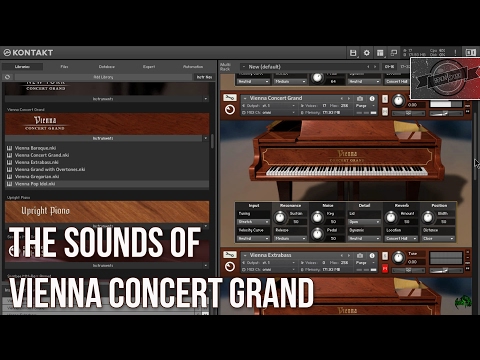Viewport: 480px width, 360px height.
Task: Load next instrument arrow on Vienna Concert Grand
Action: pyautogui.click(x=349, y=99)
